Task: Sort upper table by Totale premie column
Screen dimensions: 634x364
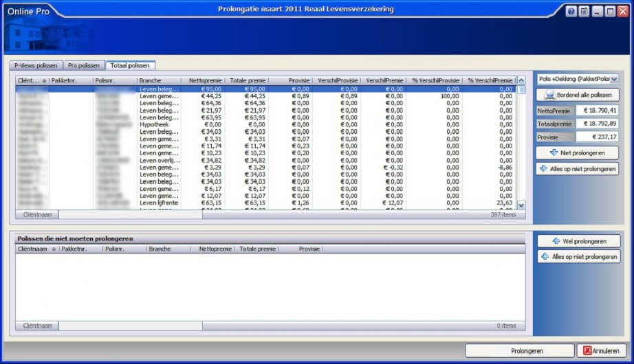Action: (x=247, y=80)
